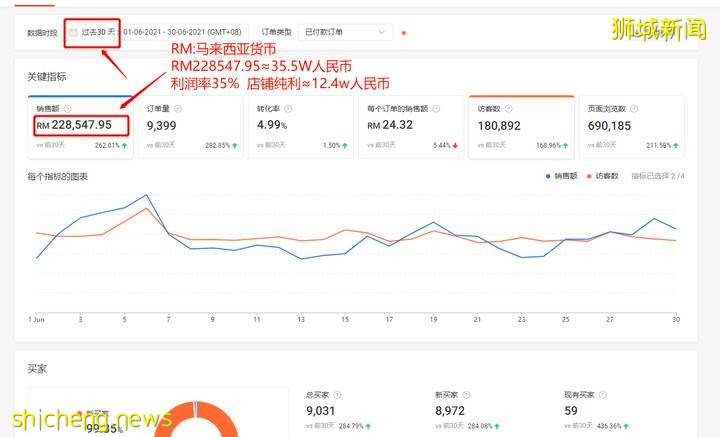
Task: Click the date range 01-06-2021 - 30-06-2021 text
Action: click(x=182, y=32)
